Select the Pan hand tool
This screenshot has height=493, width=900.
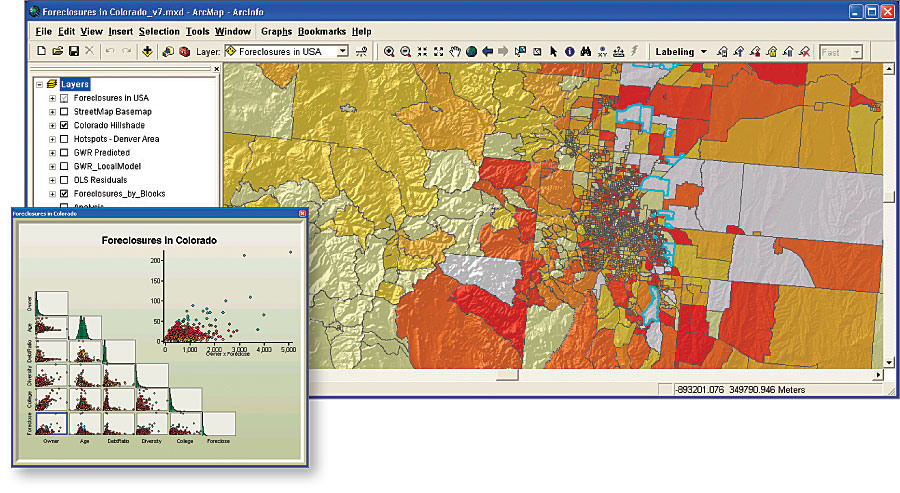455,52
